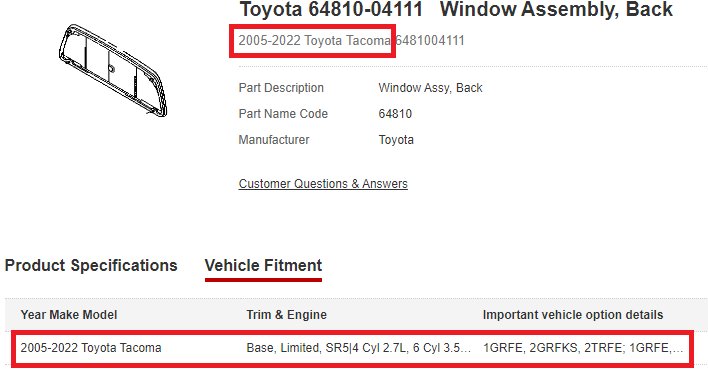Click the 2005-2022 Toyota Tacoma subtitle text
Image resolution: width=708 pixels, height=376 pixels.
(314, 41)
